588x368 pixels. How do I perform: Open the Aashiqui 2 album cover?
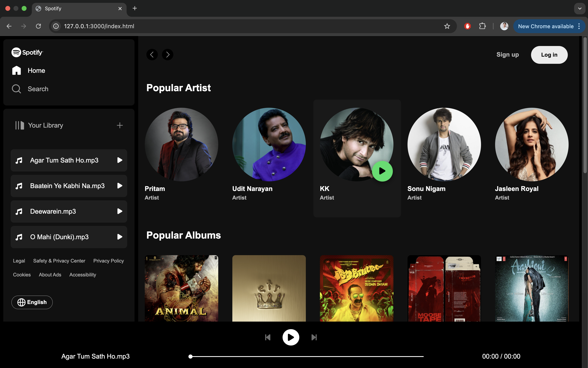532,288
